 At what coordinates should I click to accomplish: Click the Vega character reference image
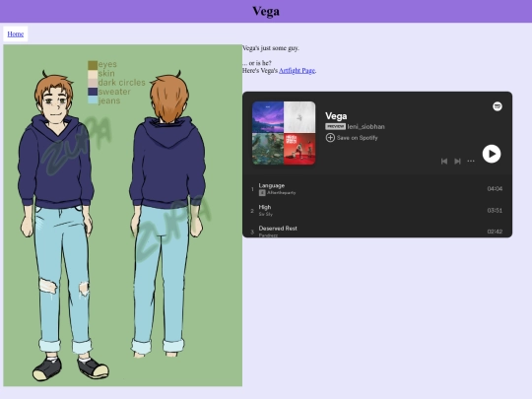click(123, 216)
